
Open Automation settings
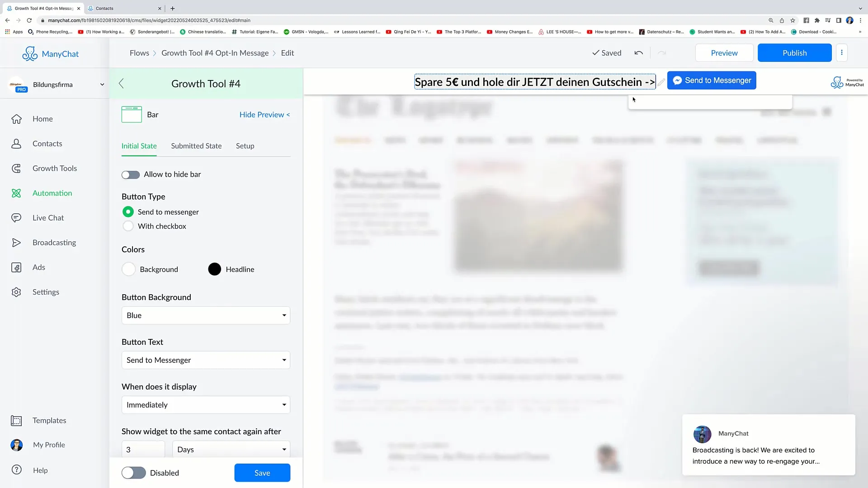tap(52, 192)
